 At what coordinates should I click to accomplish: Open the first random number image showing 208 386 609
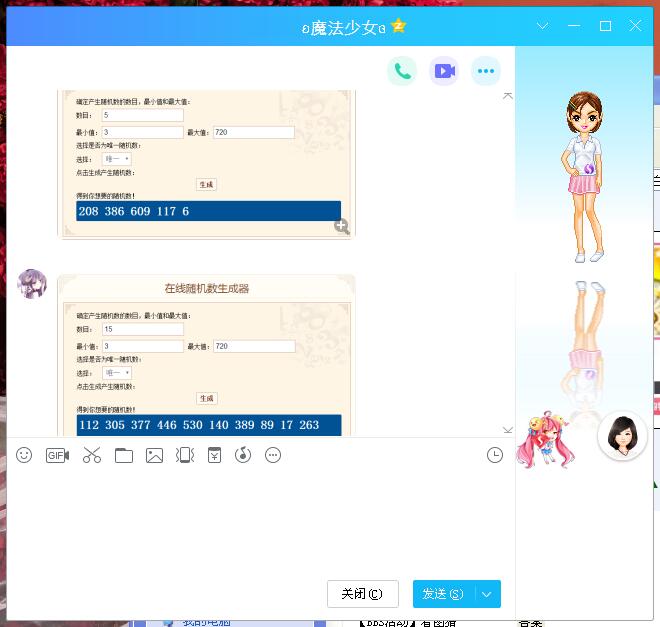click(x=206, y=164)
